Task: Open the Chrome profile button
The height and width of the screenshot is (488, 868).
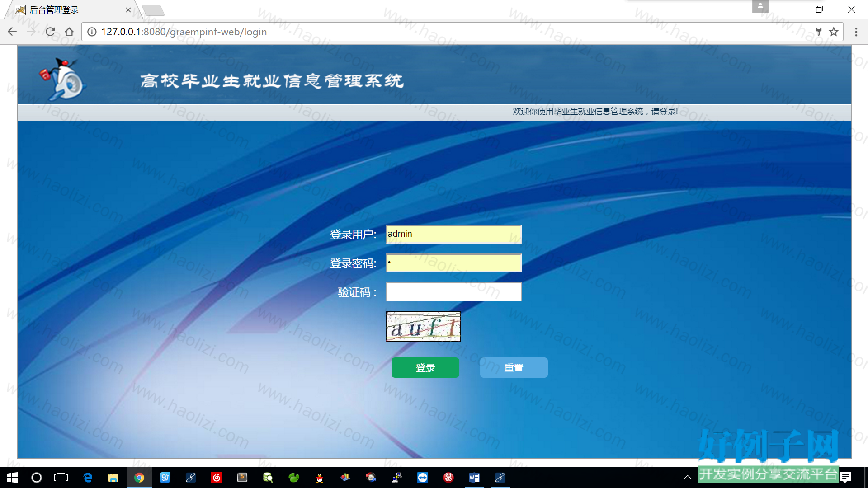Action: (x=760, y=6)
